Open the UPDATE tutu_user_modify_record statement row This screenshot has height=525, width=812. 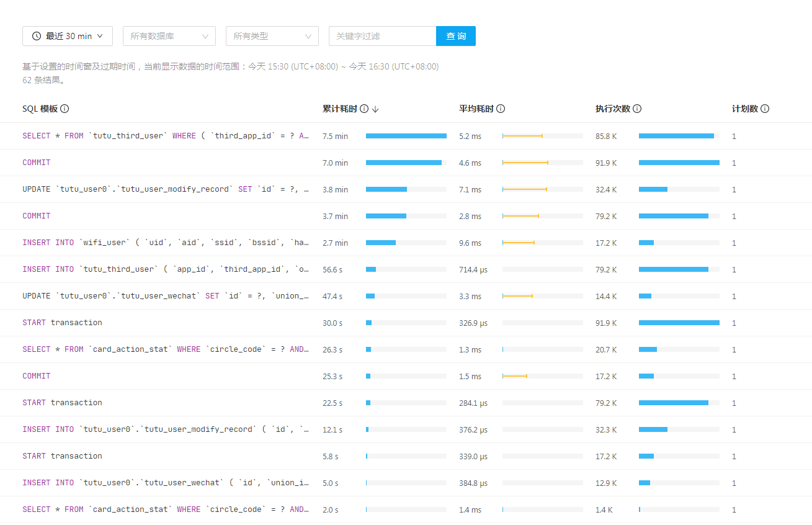tap(166, 189)
